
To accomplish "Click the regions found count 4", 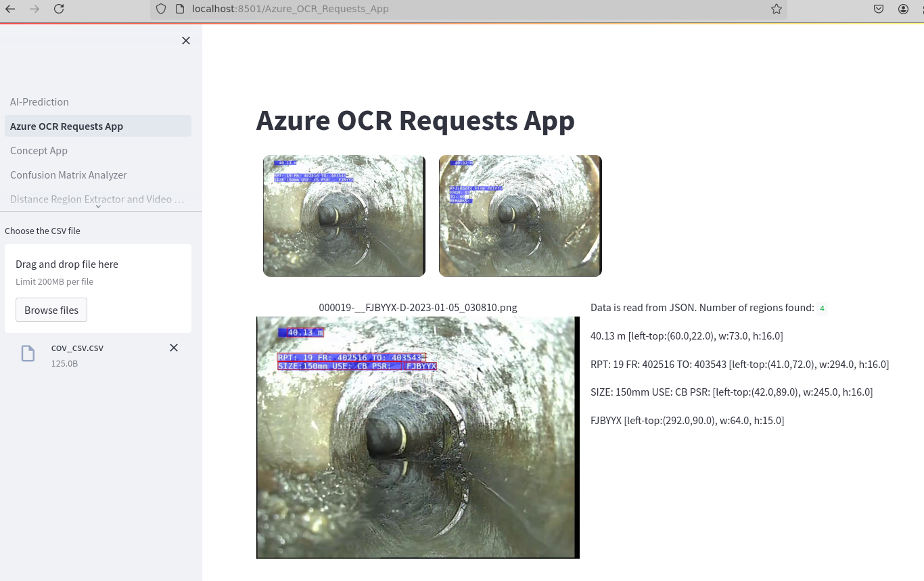I will click(823, 308).
